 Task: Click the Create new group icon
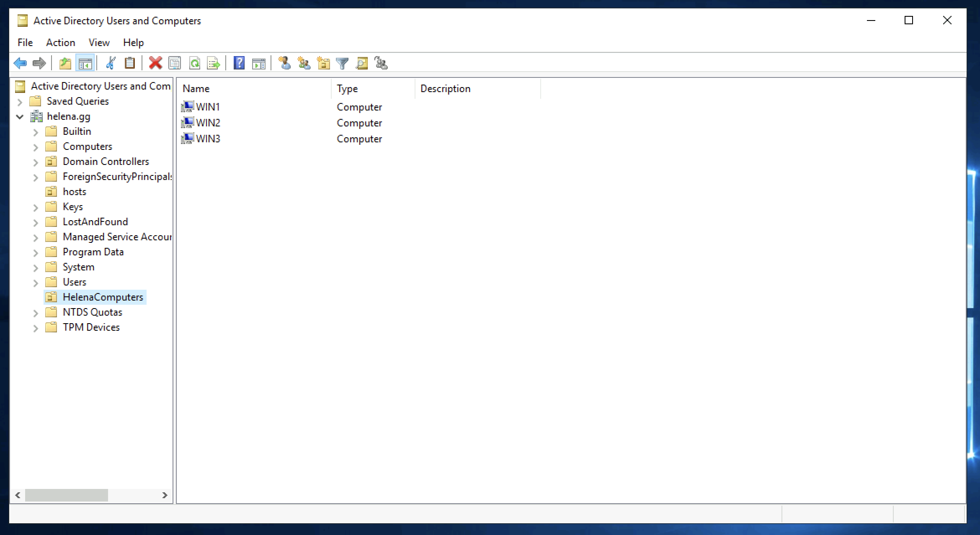(304, 63)
